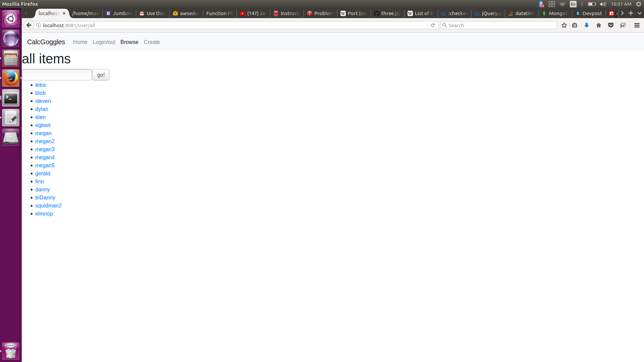Click the Firefox home icon
Viewport: 644px width, 362px height.
599,25
